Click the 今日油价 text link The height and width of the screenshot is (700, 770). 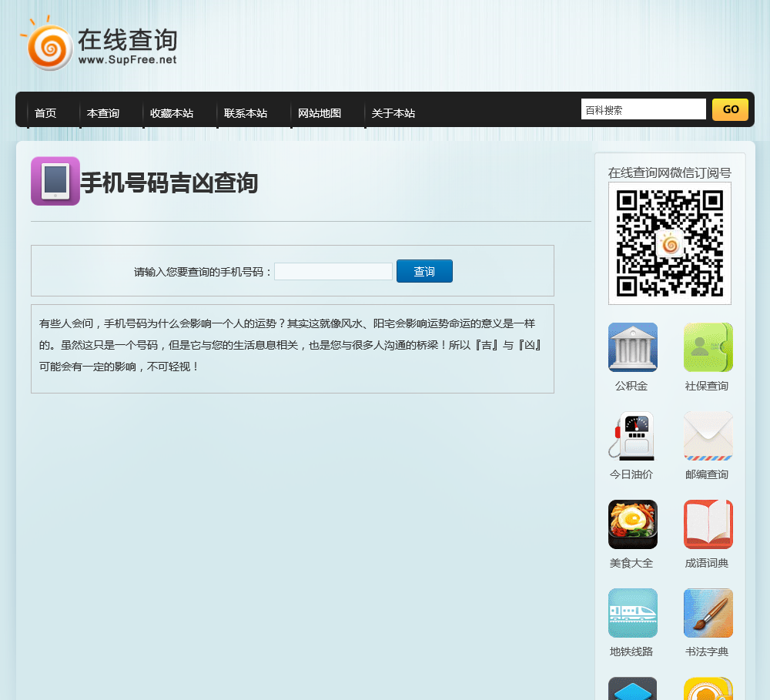click(631, 474)
